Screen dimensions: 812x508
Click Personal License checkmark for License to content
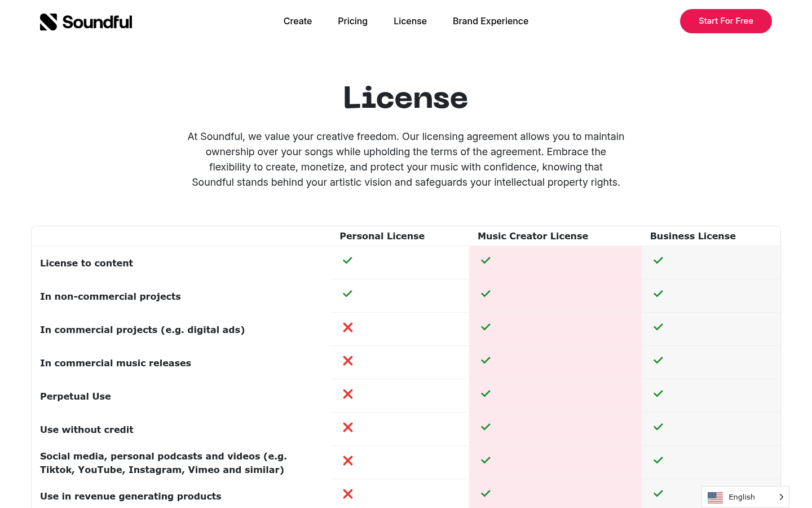click(x=347, y=260)
